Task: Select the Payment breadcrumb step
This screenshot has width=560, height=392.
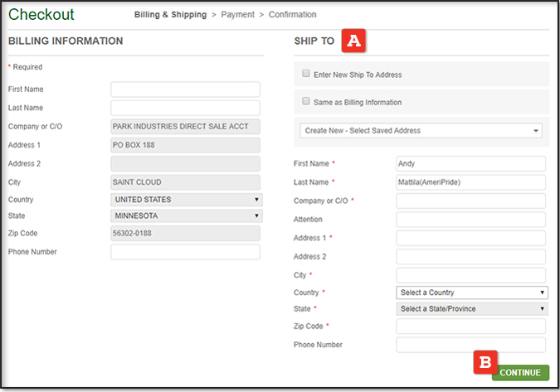Action: point(237,15)
